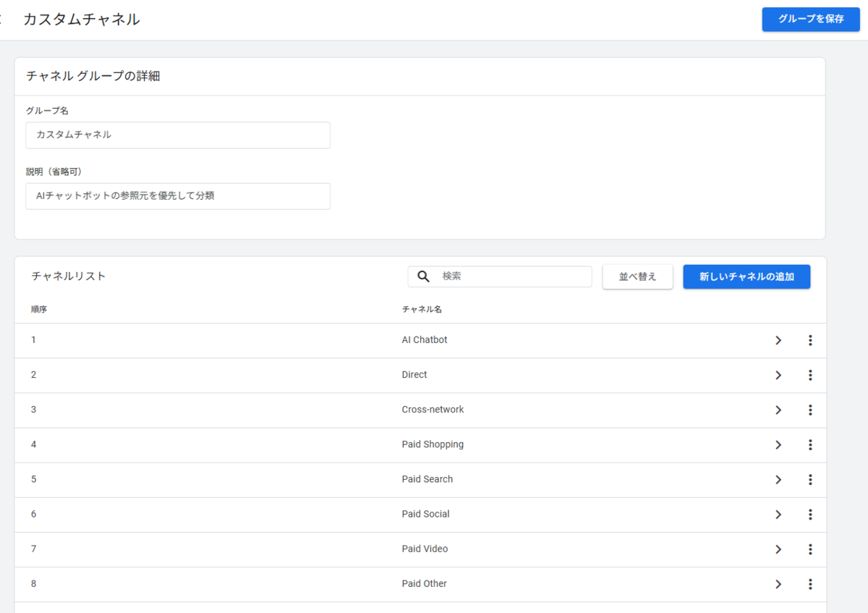The width and height of the screenshot is (868, 613).
Task: Click the カスタムチャネル page title
Action: pyautogui.click(x=82, y=20)
